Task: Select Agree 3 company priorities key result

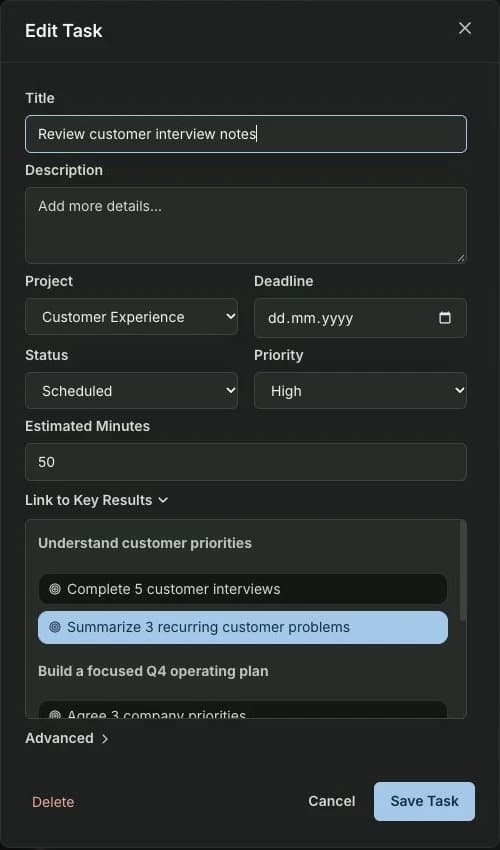Action: click(242, 710)
